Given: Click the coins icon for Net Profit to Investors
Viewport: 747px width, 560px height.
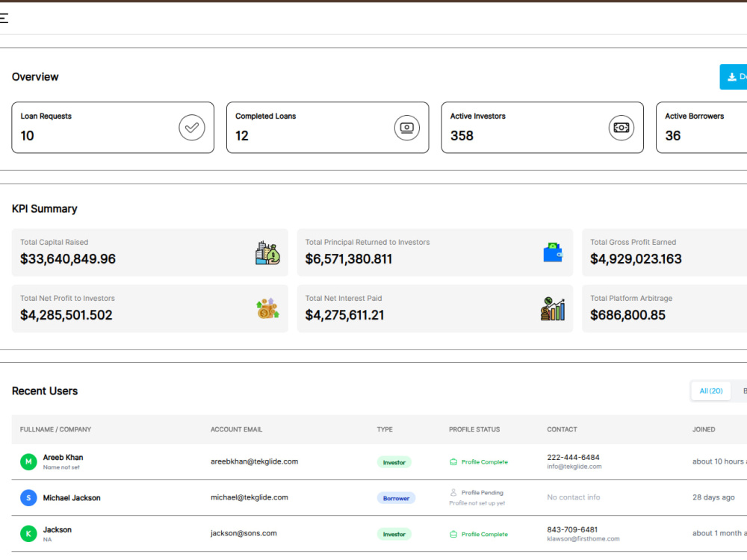Looking at the screenshot, I should [267, 308].
